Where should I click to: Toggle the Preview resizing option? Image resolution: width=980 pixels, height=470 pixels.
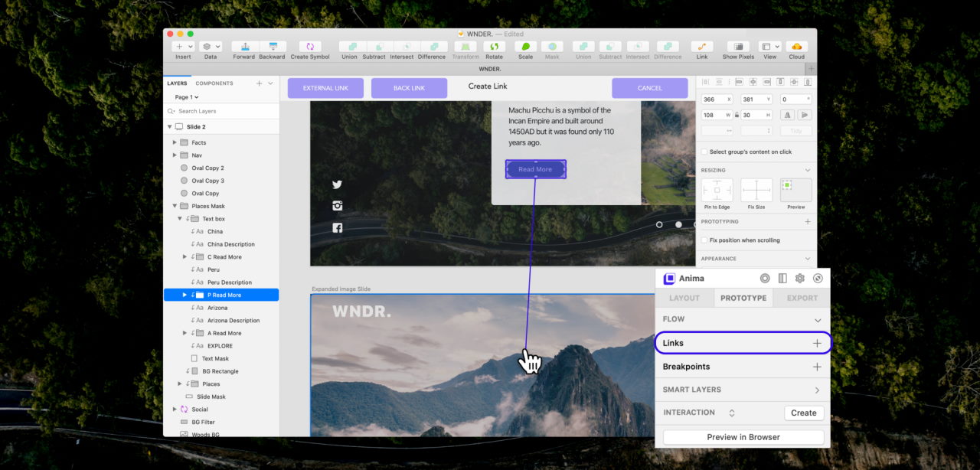(x=795, y=189)
